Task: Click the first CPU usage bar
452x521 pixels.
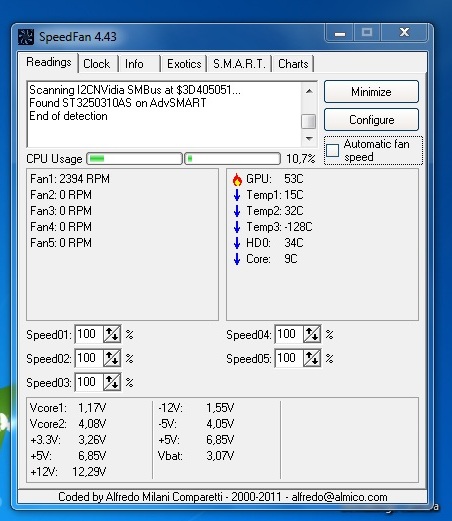Action: [134, 159]
